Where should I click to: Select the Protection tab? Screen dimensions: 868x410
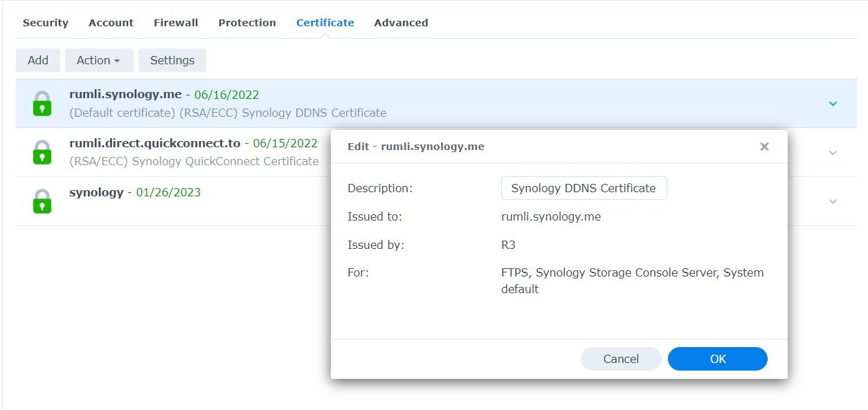coord(247,23)
